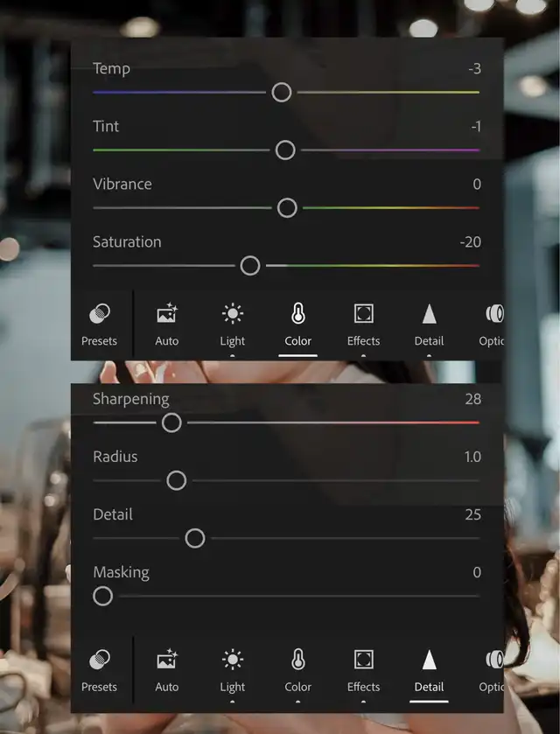Click the Radius slider knob
The height and width of the screenshot is (734, 560).
[176, 481]
